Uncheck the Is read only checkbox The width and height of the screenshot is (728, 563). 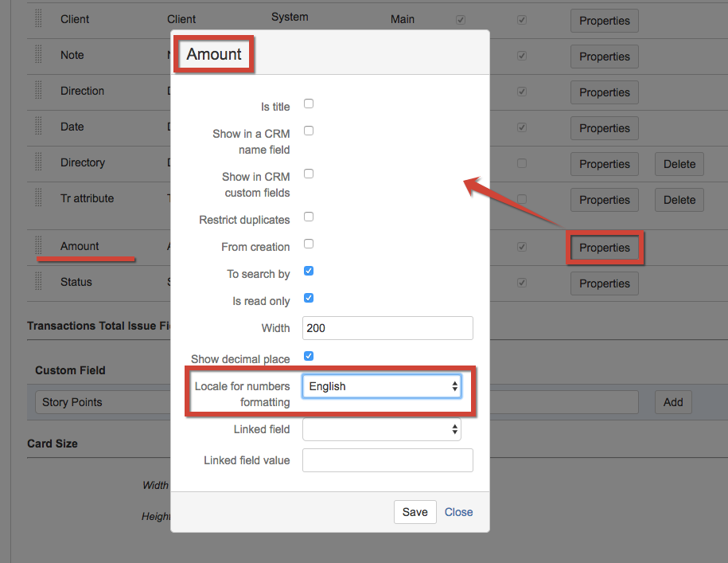point(309,298)
